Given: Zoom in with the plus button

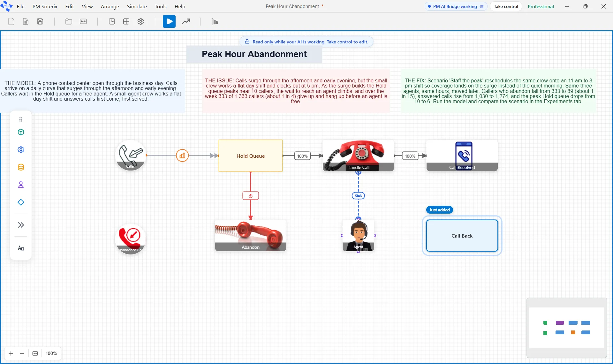Looking at the screenshot, I should [11, 353].
